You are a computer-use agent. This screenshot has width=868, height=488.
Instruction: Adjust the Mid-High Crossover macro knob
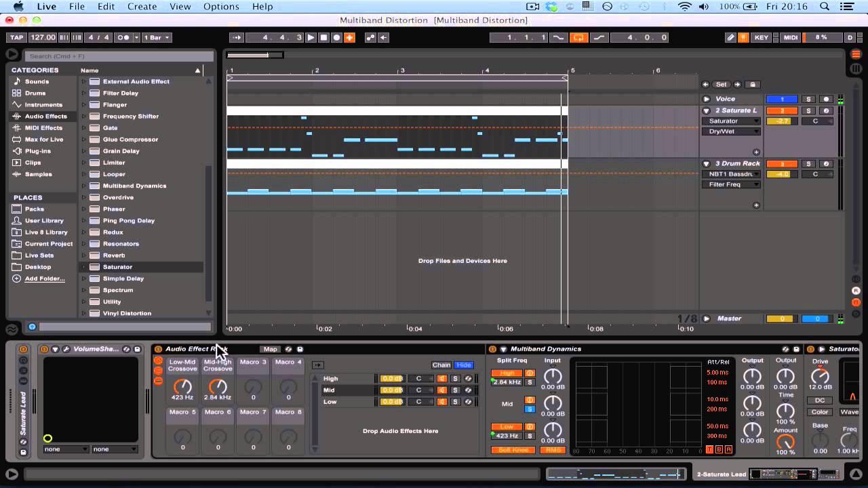pyautogui.click(x=218, y=387)
